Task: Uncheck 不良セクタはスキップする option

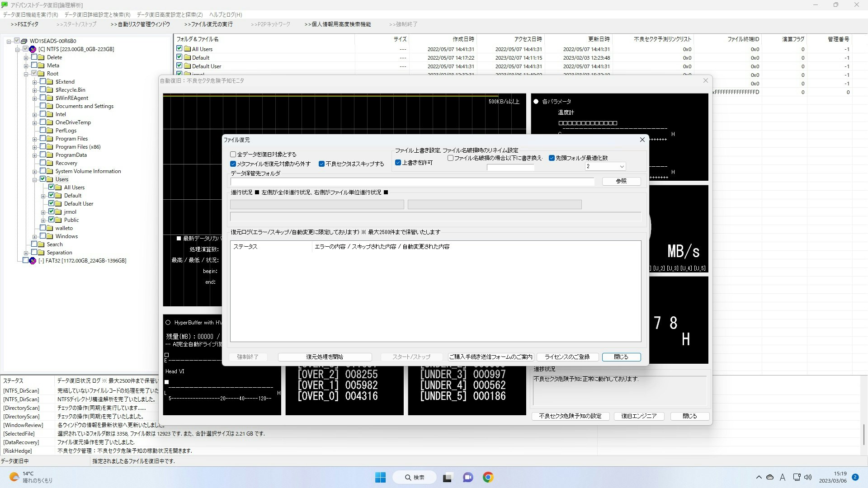Action: [x=321, y=164]
